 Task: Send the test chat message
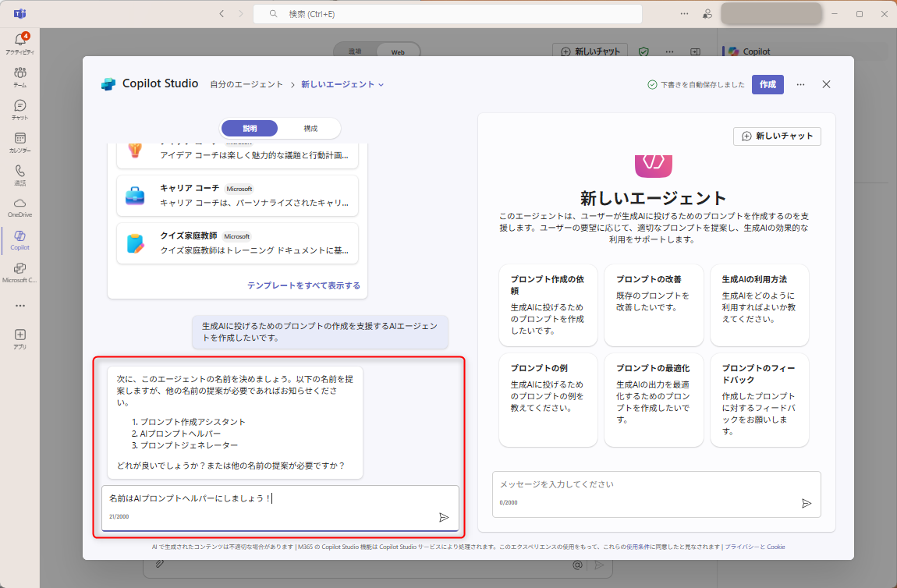[x=806, y=503]
